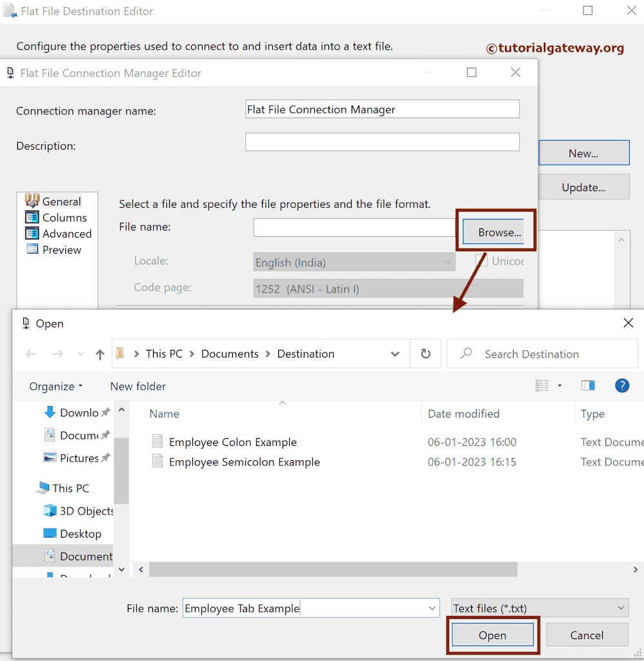Navigate up one folder level
This screenshot has height=661, width=644.
pyautogui.click(x=100, y=354)
